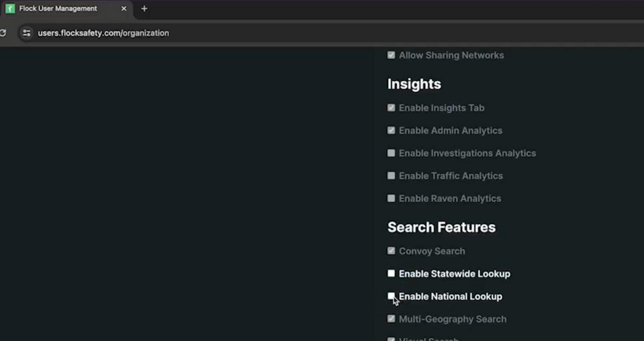Click the Insights section heading

click(x=414, y=84)
